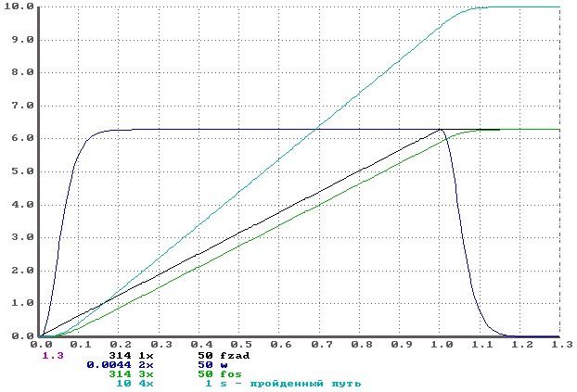The image size is (577, 392).
Task: Select the vertical axis label 9.0
Action: pyautogui.click(x=22, y=40)
